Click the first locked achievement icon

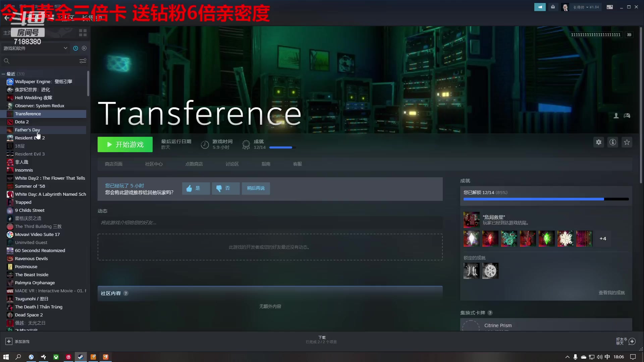coord(472,271)
